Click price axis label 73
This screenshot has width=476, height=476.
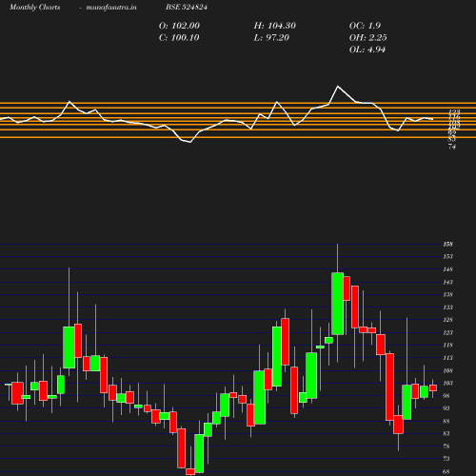coord(446,459)
